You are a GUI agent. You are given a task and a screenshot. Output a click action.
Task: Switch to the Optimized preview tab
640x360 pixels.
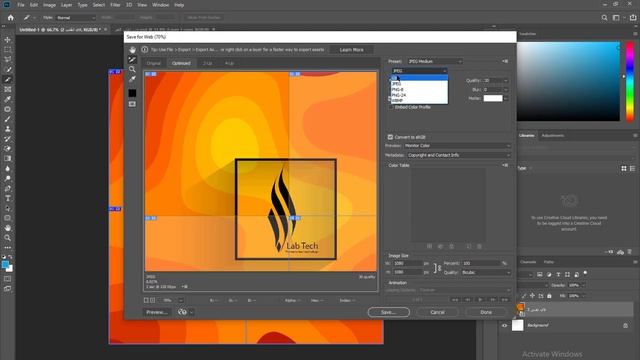[x=181, y=63]
